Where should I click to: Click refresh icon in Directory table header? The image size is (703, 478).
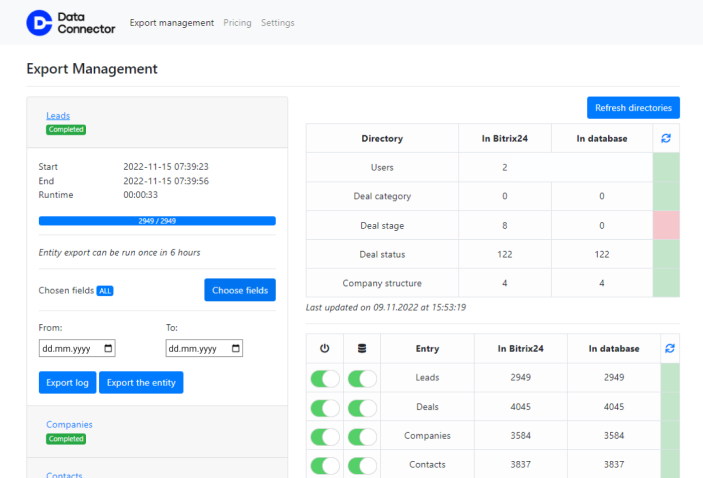666,138
